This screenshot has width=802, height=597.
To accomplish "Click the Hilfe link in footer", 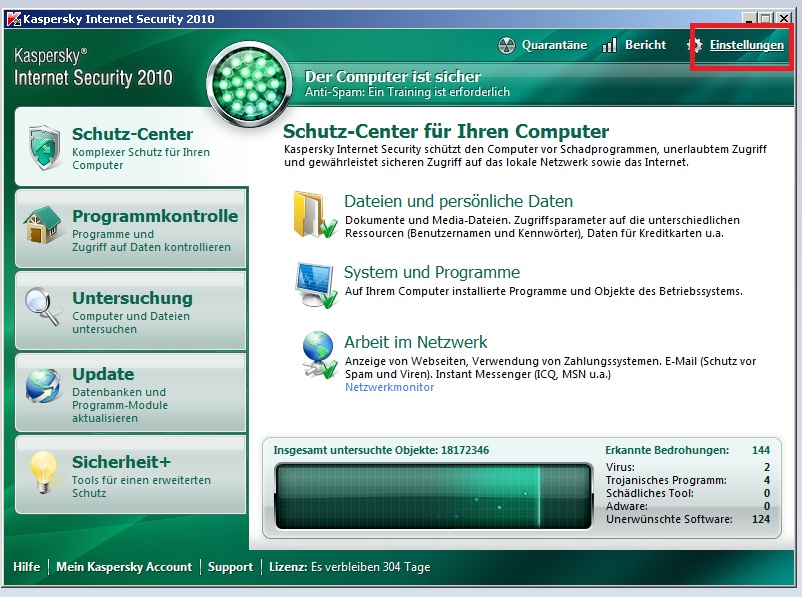I will pyautogui.click(x=27, y=567).
